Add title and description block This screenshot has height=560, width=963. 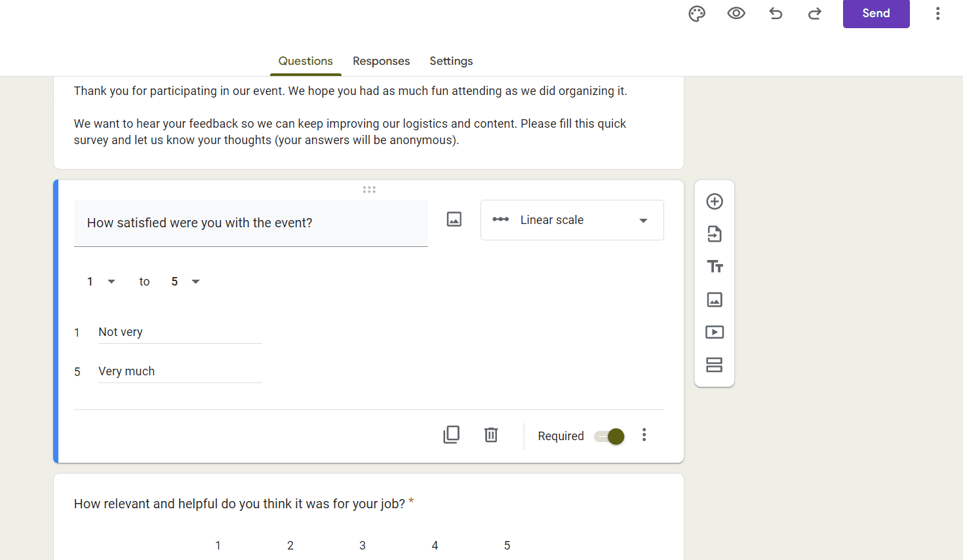[x=715, y=267]
